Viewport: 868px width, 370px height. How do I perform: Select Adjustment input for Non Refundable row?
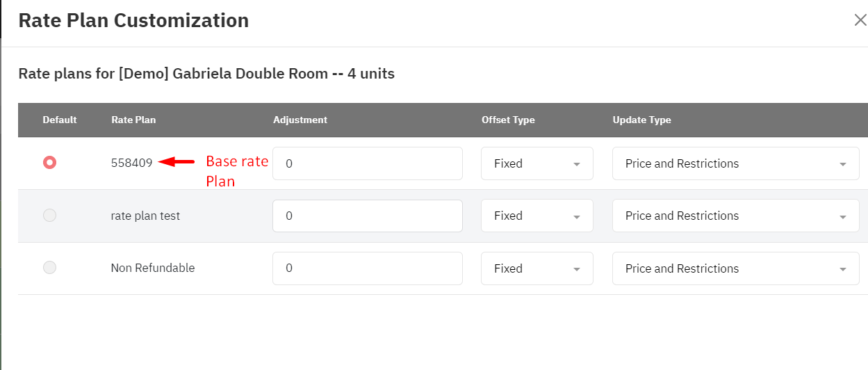368,268
